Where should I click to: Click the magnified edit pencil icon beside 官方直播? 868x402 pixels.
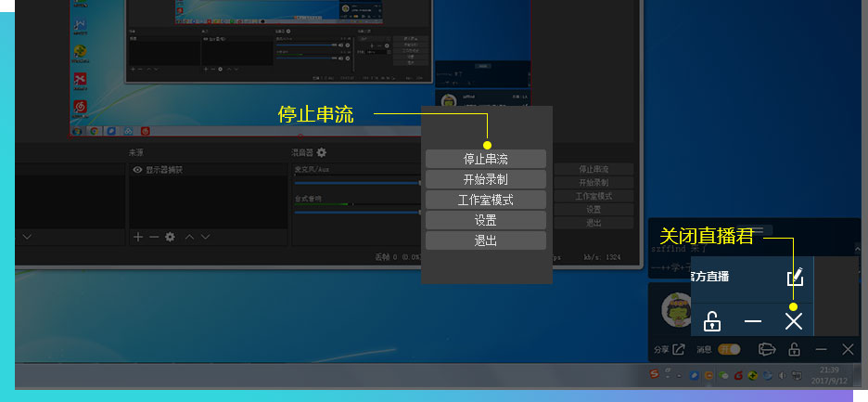(x=795, y=277)
